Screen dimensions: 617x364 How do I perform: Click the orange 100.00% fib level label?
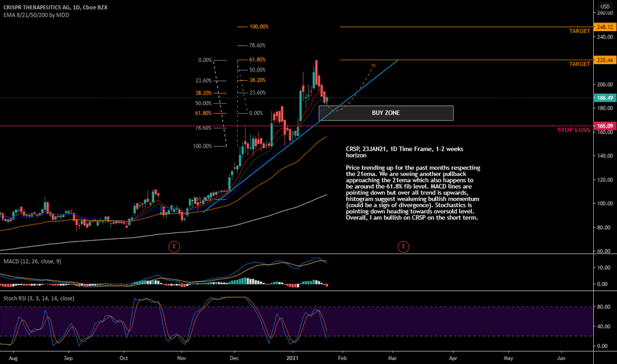pos(259,26)
